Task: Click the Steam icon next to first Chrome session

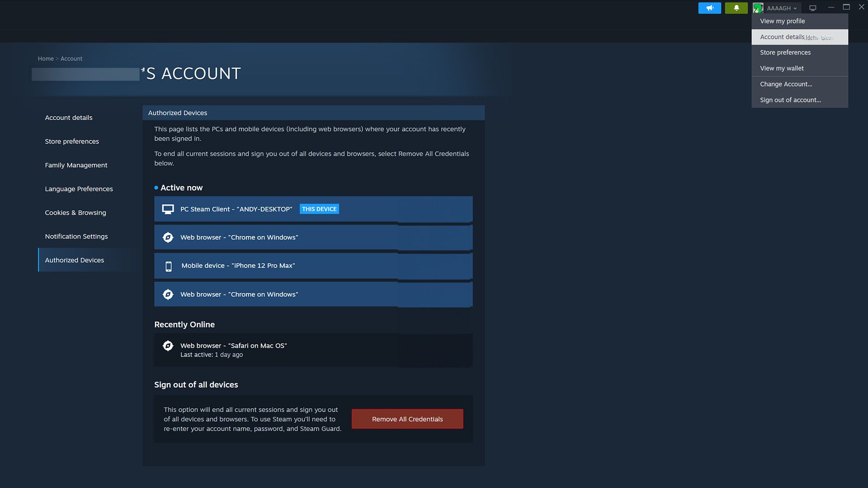Action: pos(168,237)
